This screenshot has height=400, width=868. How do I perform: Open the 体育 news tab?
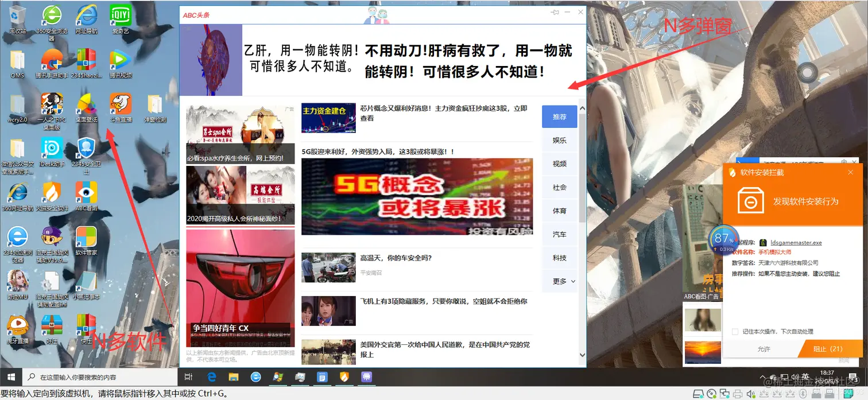coord(560,211)
